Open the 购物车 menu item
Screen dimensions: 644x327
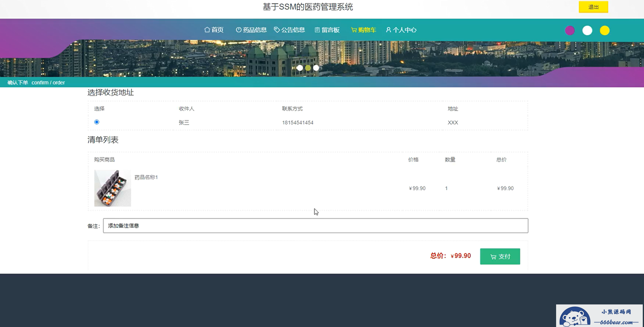(x=364, y=30)
